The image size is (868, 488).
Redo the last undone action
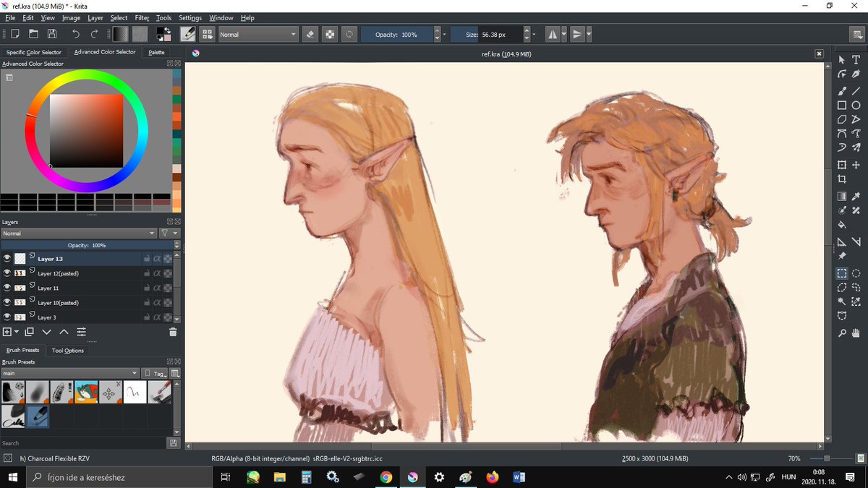click(94, 34)
